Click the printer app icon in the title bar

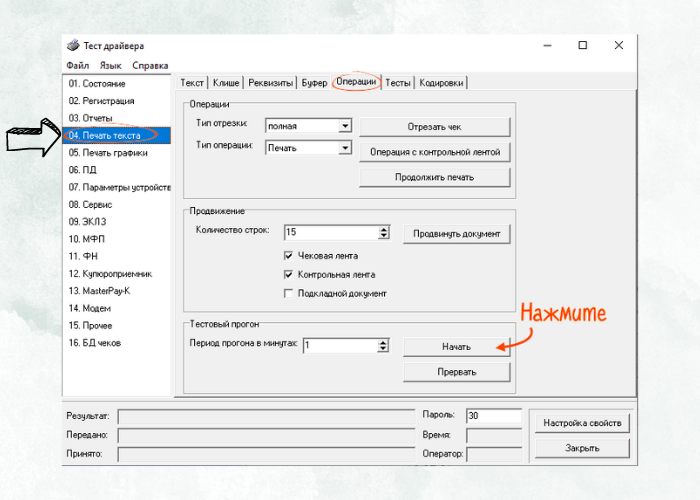(x=73, y=45)
